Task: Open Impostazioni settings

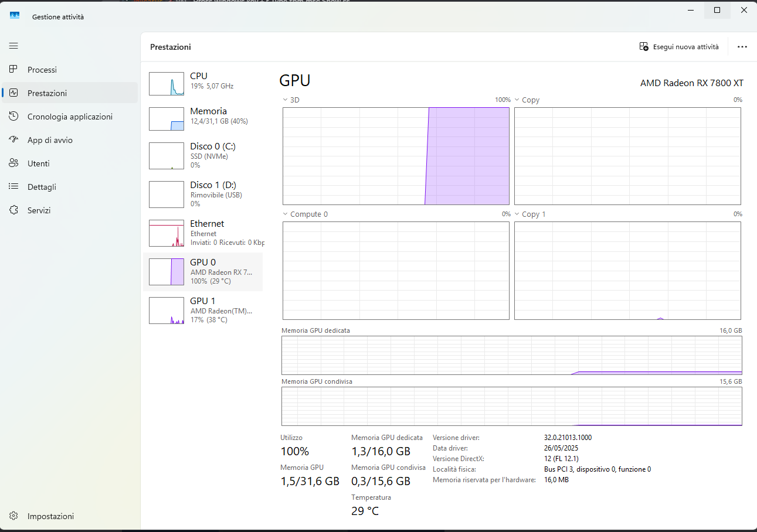Action: (70, 516)
